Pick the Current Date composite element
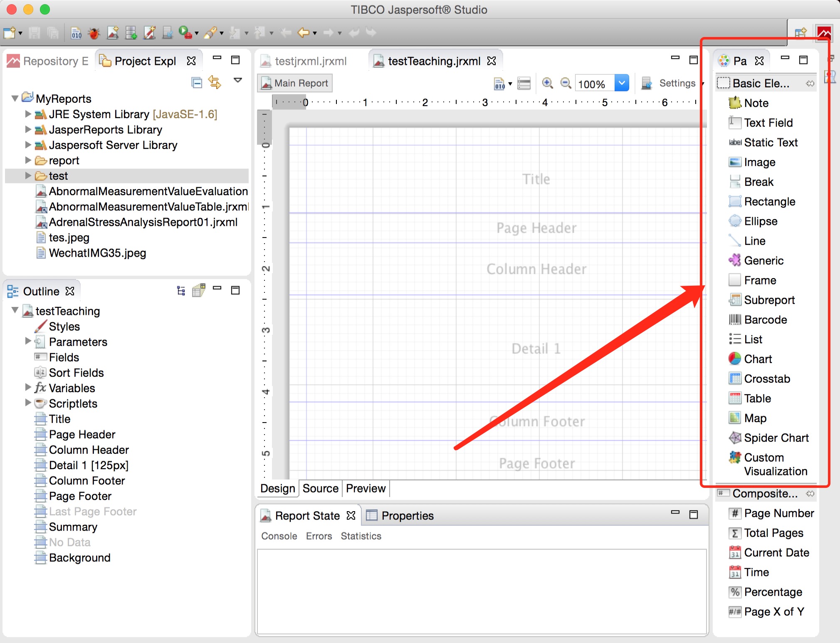 [x=769, y=552]
